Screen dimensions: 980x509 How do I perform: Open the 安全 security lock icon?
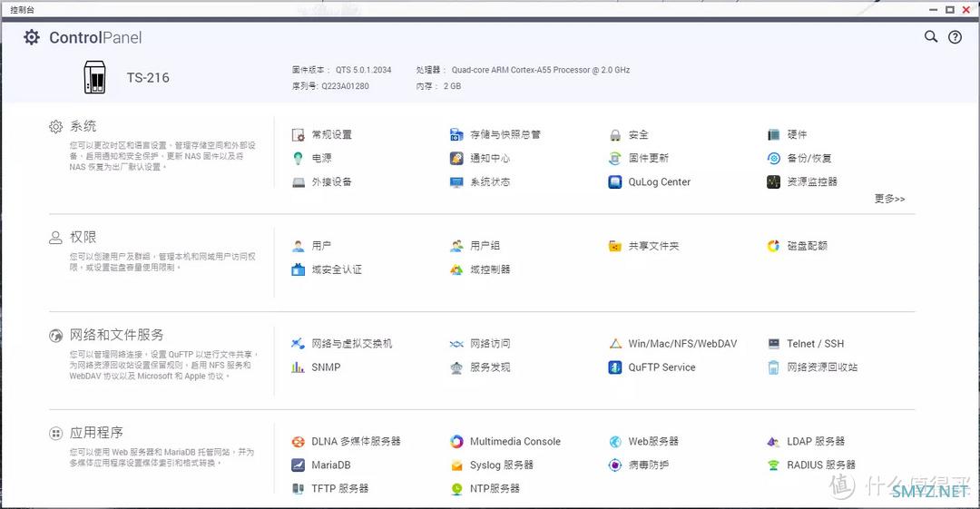[615, 134]
